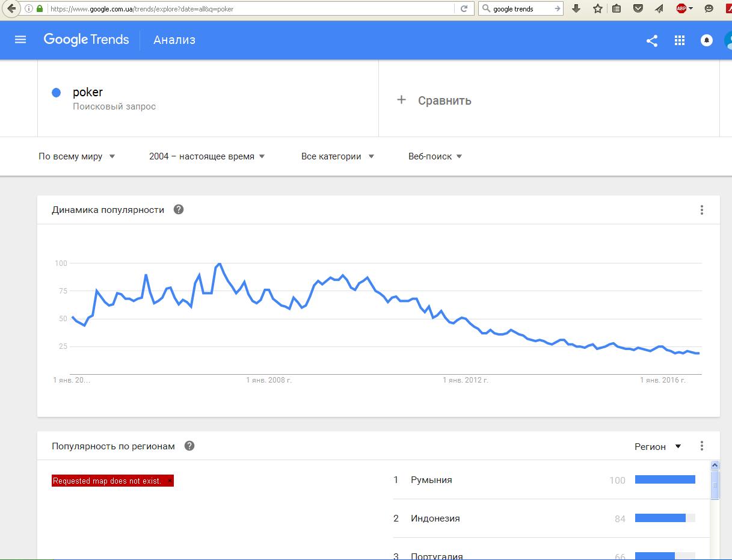This screenshot has width=732, height=560.
Task: Expand the По всему миру dropdown
Action: [x=77, y=156]
